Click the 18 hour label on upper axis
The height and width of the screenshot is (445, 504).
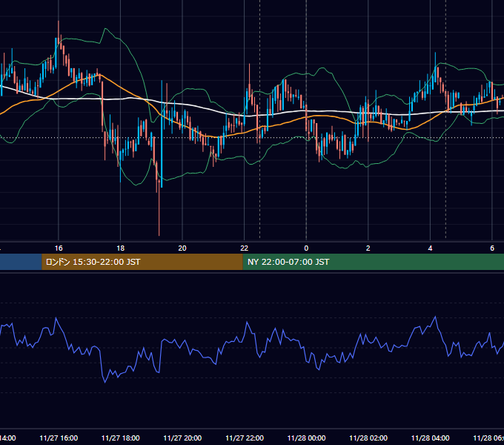pos(120,248)
